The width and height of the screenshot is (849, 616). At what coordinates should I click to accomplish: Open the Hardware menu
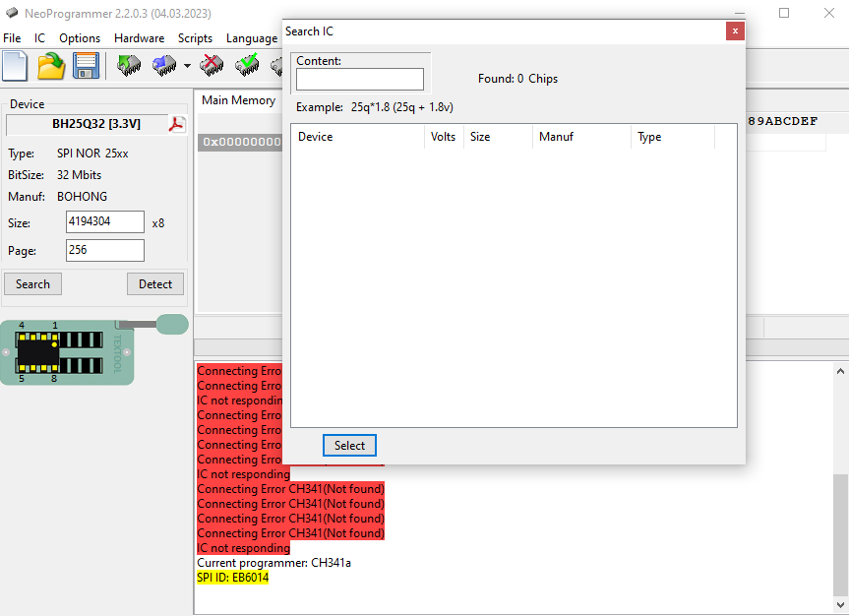click(x=139, y=38)
